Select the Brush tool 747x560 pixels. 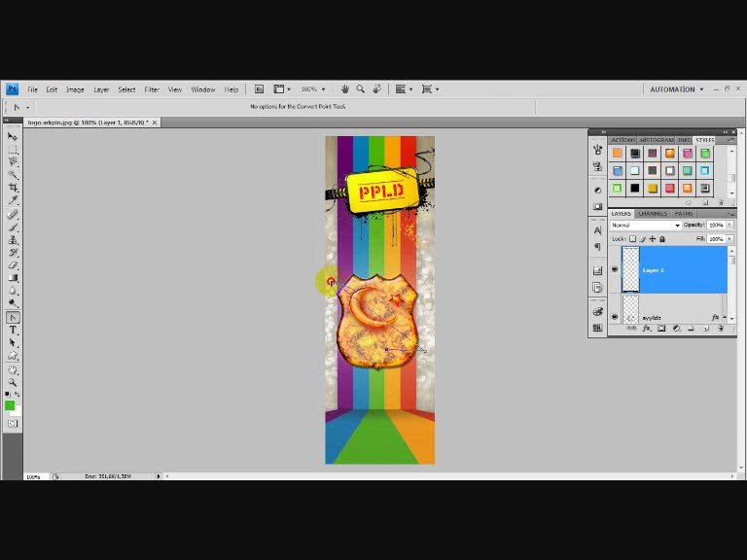13,227
